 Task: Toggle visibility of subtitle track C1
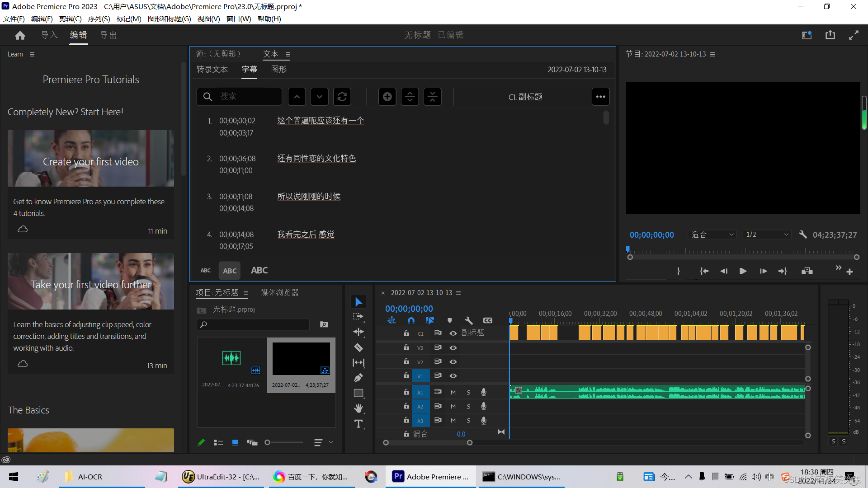point(453,333)
